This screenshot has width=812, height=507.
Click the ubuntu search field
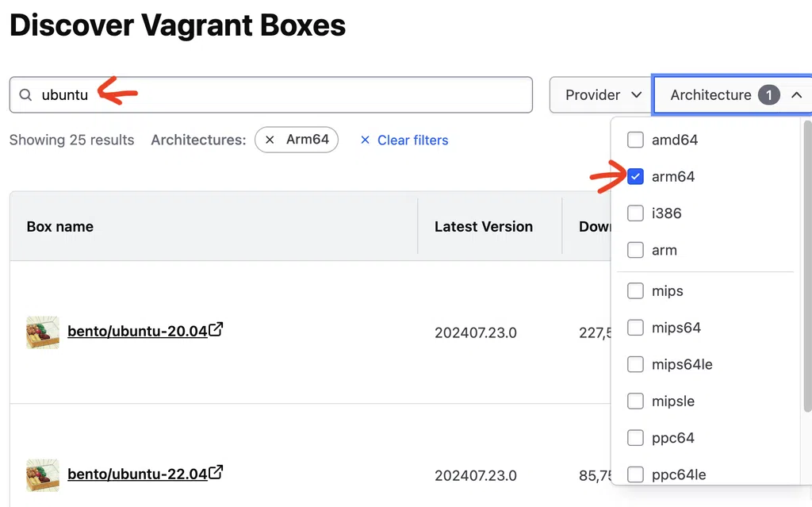point(271,95)
